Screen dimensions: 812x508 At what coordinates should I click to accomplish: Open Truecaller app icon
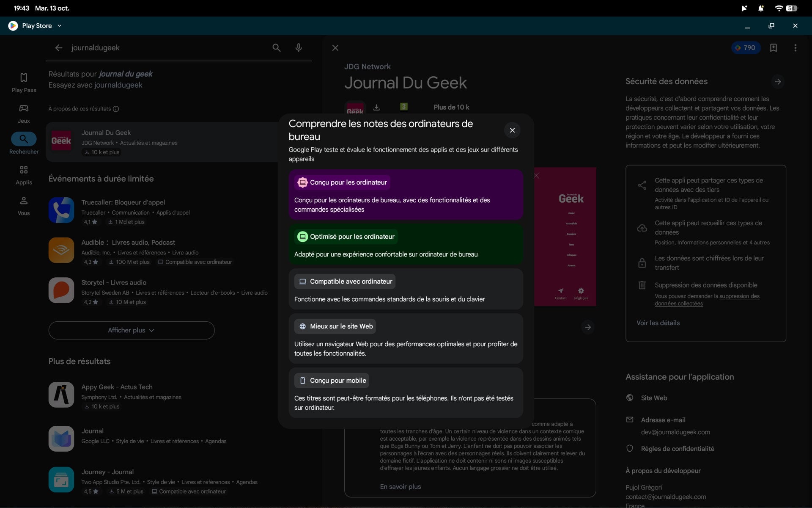61,210
